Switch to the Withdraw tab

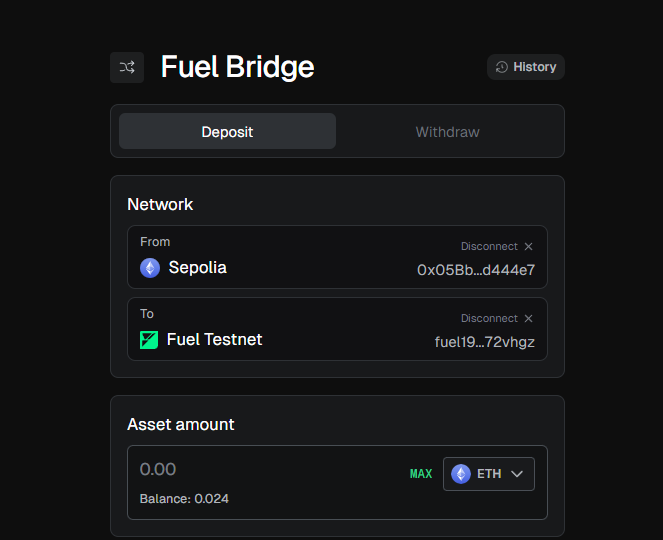(447, 132)
